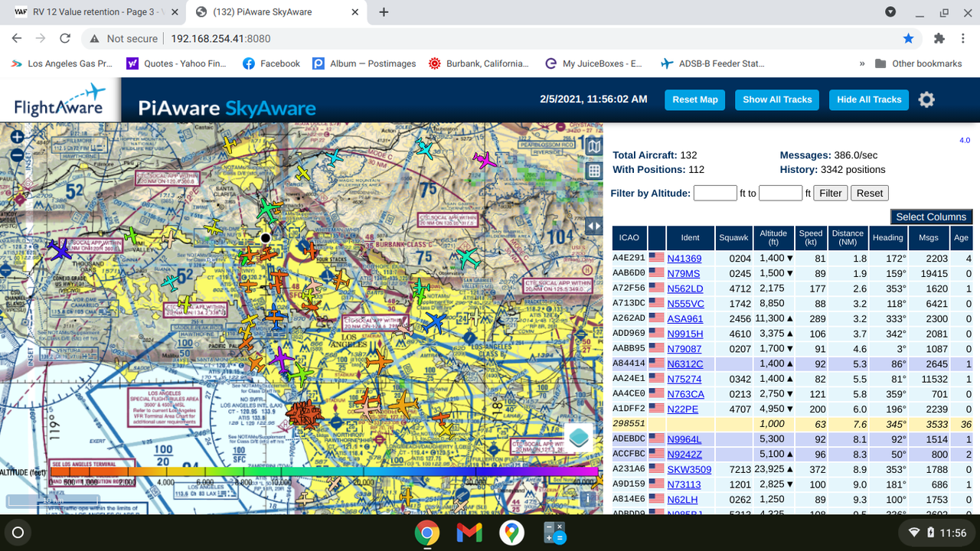
Task: Focus the minimum altitude filter field
Action: (715, 193)
